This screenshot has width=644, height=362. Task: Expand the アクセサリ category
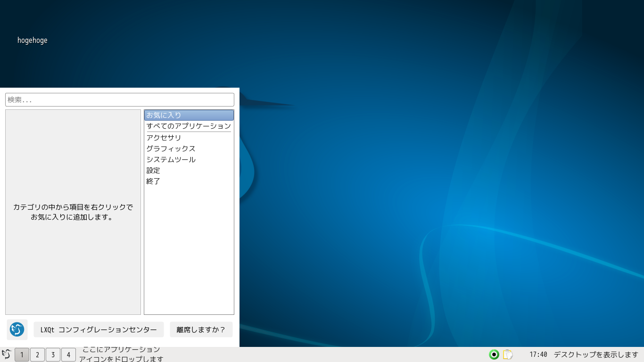[x=164, y=138]
